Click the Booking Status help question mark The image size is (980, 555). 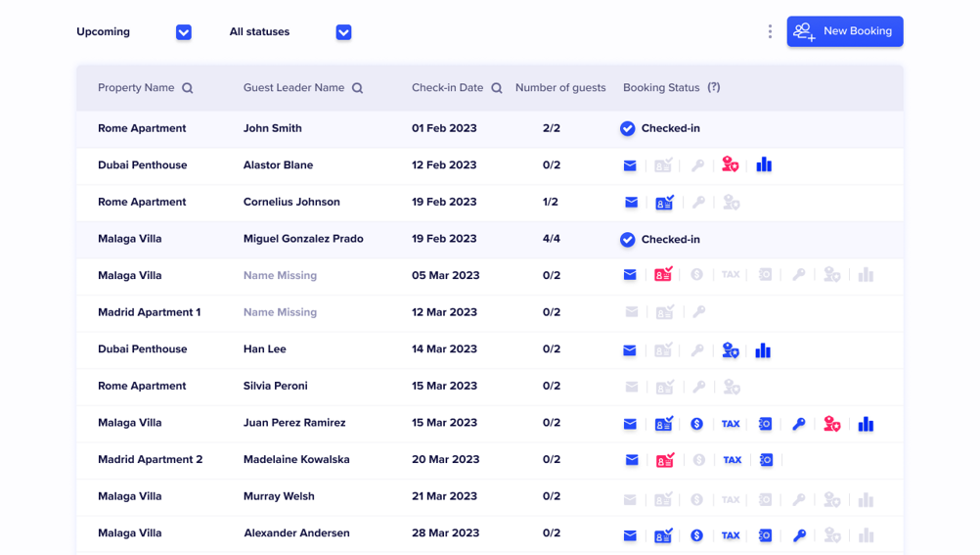pyautogui.click(x=714, y=87)
